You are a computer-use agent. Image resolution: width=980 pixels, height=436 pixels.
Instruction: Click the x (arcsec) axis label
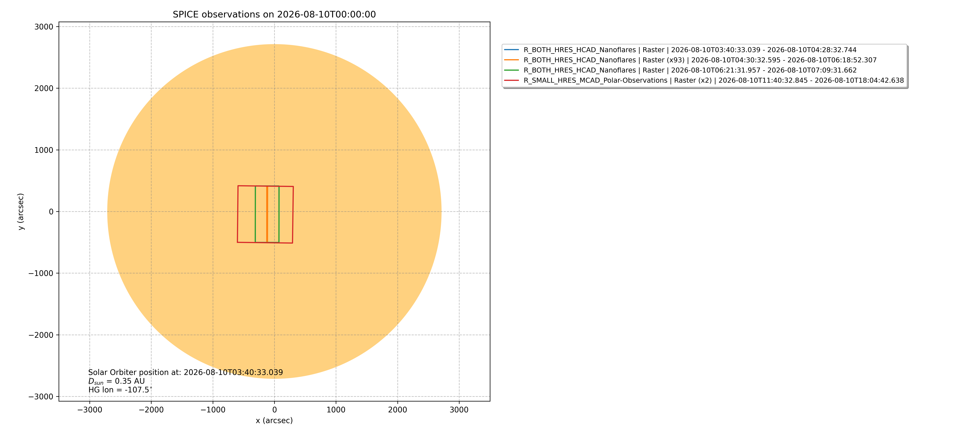(274, 420)
